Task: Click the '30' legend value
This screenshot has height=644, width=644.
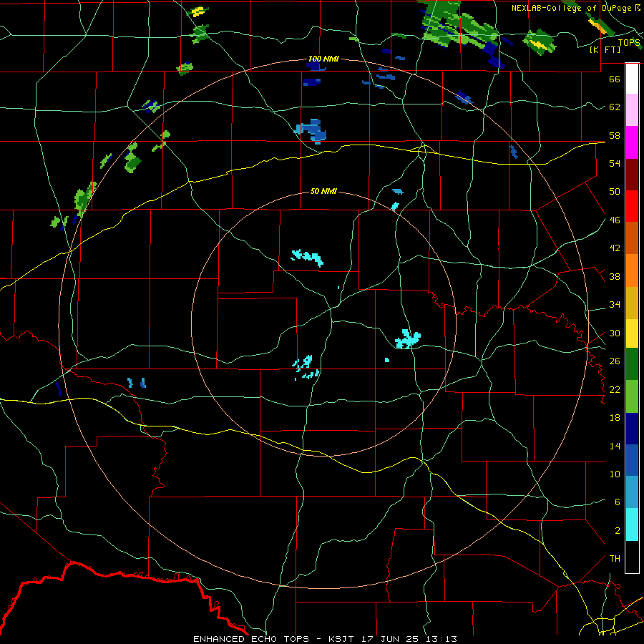Action: click(x=615, y=333)
